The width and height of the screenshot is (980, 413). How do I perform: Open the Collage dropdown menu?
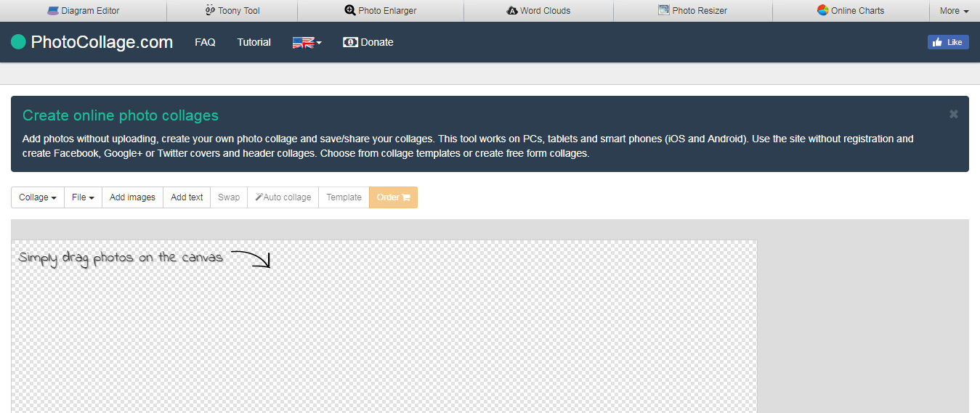(38, 197)
